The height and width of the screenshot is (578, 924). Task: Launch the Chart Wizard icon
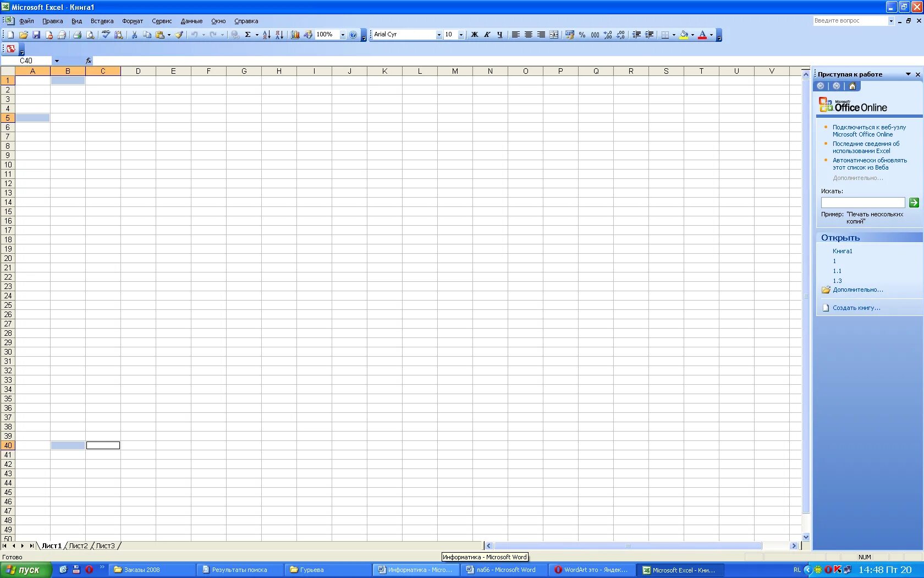point(295,35)
